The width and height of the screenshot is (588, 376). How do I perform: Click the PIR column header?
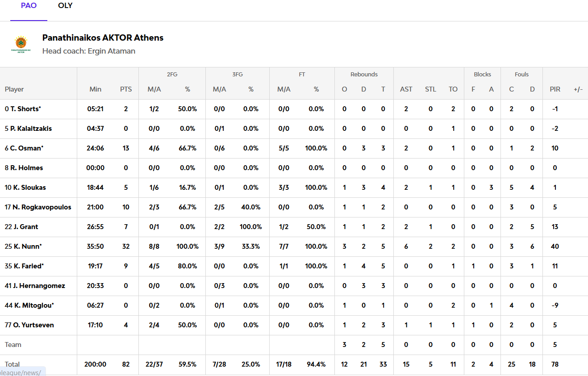click(x=555, y=89)
